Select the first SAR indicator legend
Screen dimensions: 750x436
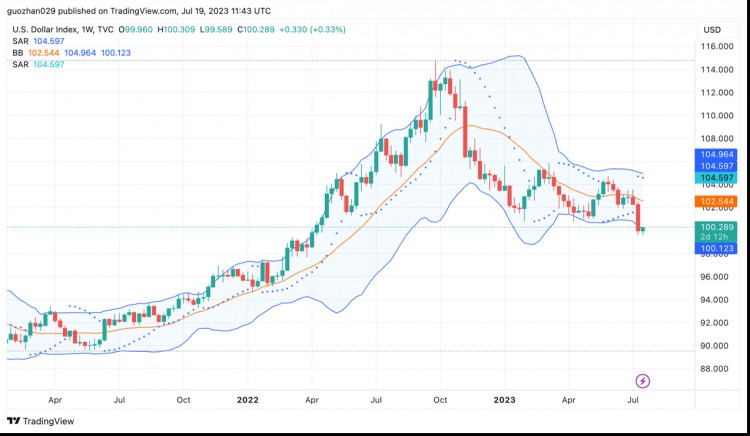coord(19,40)
